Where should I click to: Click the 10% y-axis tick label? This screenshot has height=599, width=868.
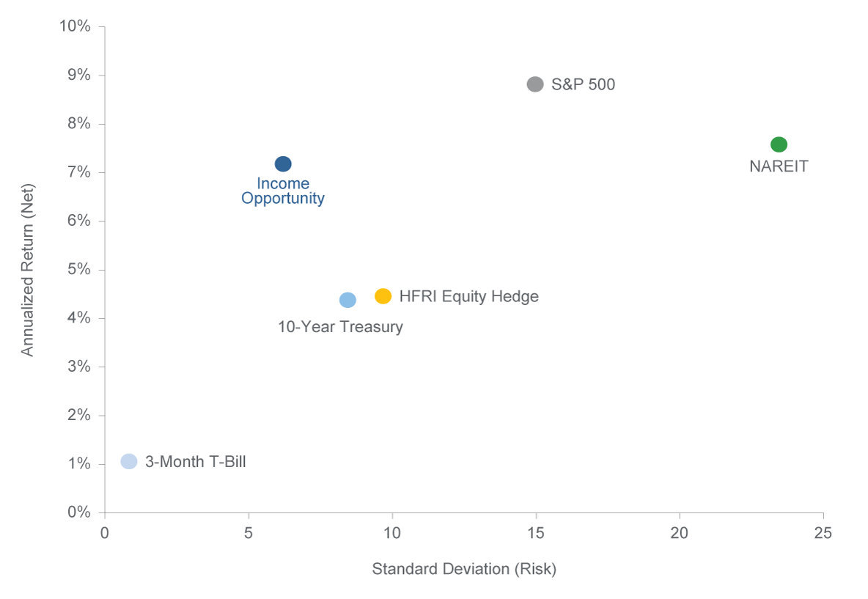click(x=76, y=26)
